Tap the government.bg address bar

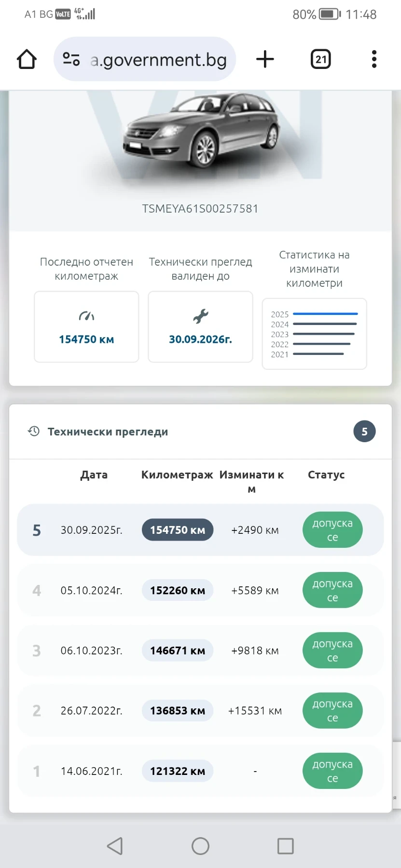pos(158,60)
